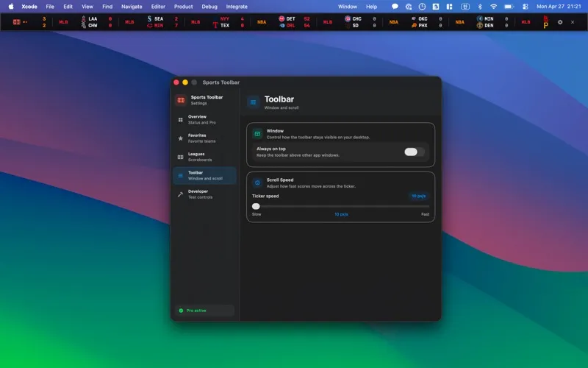
Task: Open the Favorites section
Action: click(205, 138)
